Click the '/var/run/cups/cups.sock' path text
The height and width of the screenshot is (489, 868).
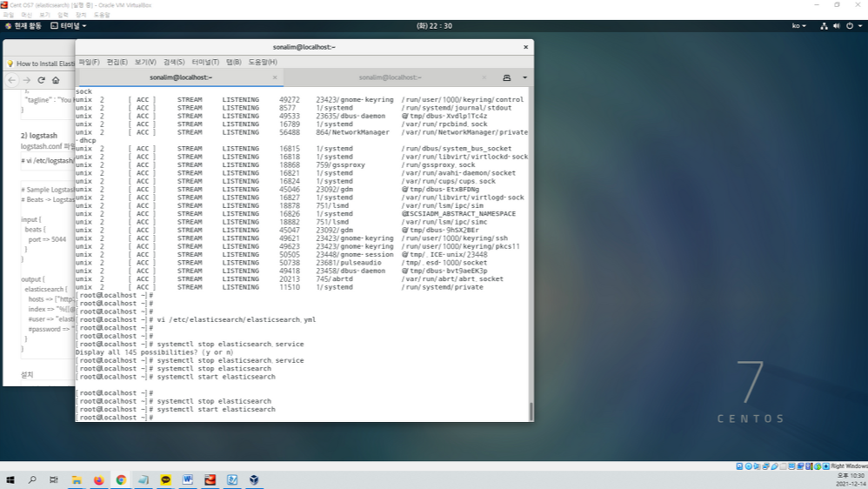pyautogui.click(x=449, y=181)
